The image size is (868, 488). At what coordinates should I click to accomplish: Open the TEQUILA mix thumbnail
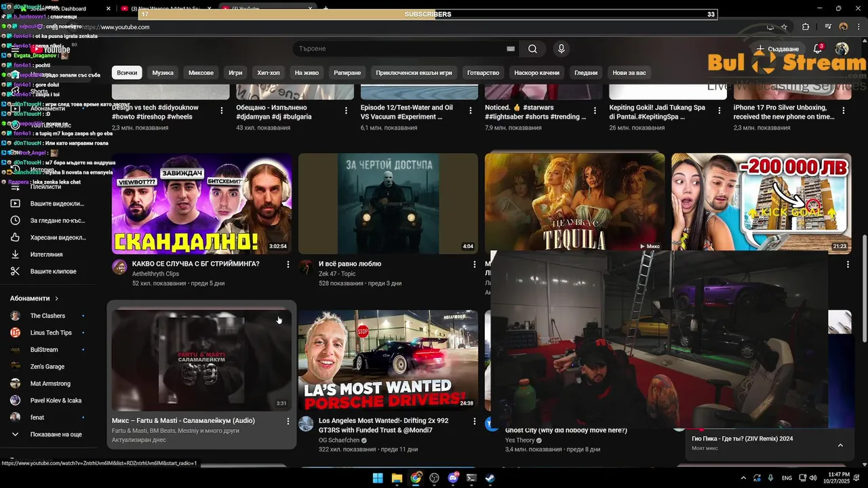(574, 202)
